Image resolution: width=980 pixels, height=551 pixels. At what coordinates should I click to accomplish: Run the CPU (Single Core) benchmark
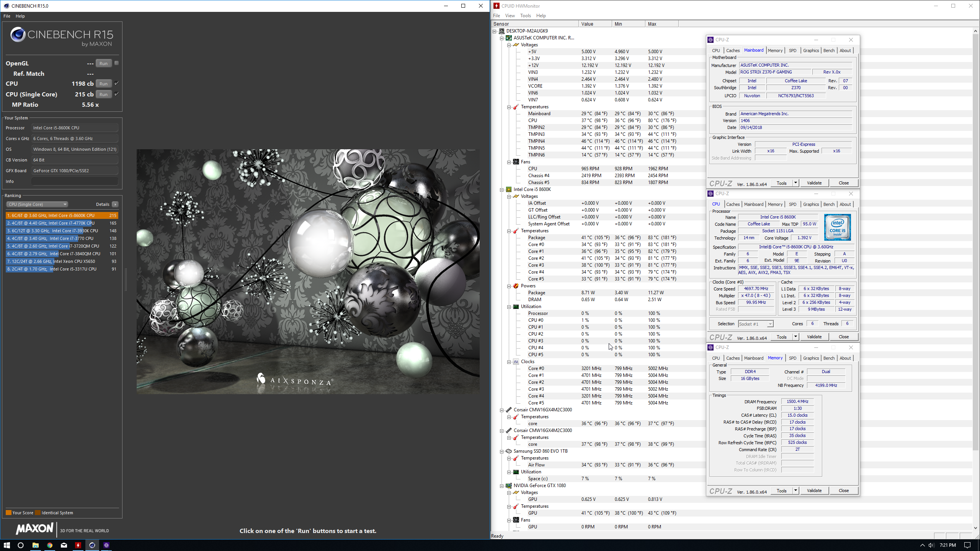tap(103, 94)
